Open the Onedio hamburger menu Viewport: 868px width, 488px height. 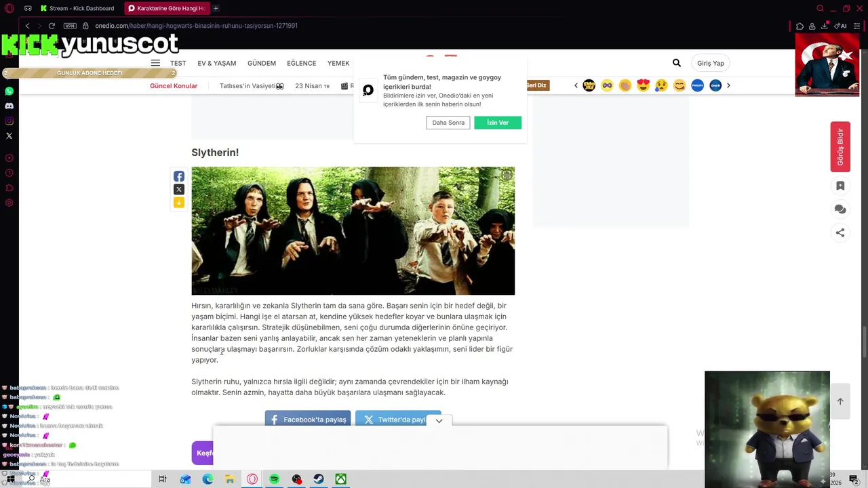[x=155, y=63]
